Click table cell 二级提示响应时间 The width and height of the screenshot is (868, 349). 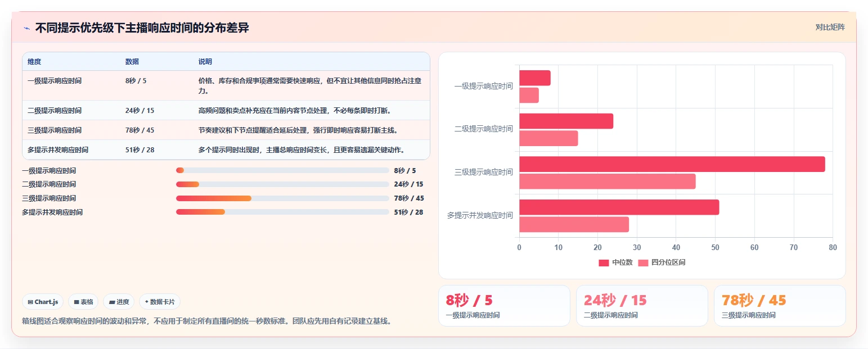55,110
